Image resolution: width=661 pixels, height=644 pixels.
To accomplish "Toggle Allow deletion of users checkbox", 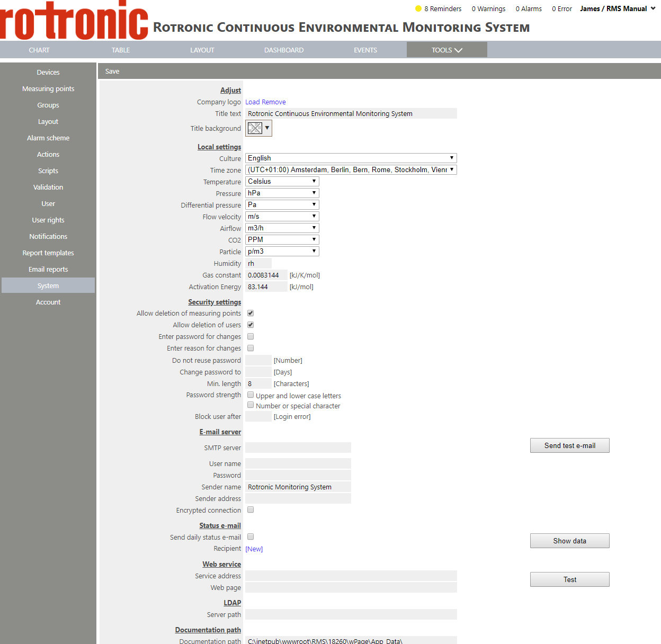I will click(x=251, y=325).
